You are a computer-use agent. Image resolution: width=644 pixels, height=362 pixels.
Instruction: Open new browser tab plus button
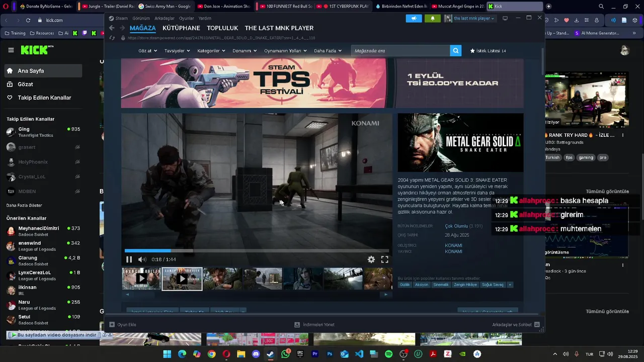click(548, 7)
